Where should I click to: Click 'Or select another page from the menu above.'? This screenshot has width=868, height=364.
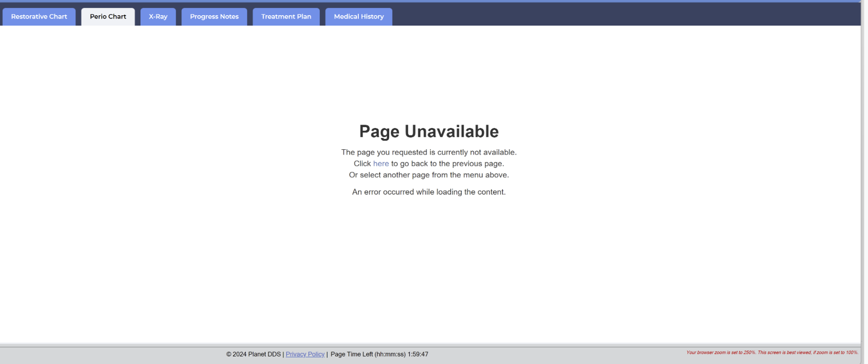pyautogui.click(x=429, y=175)
